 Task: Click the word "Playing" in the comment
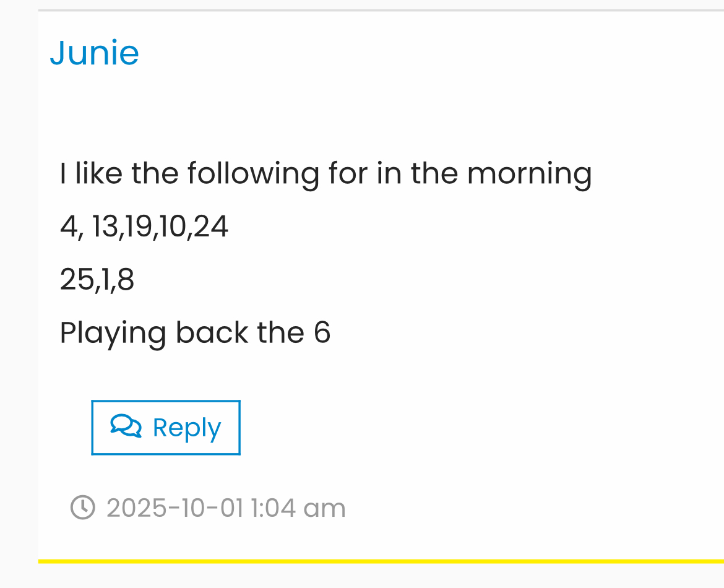pos(113,333)
